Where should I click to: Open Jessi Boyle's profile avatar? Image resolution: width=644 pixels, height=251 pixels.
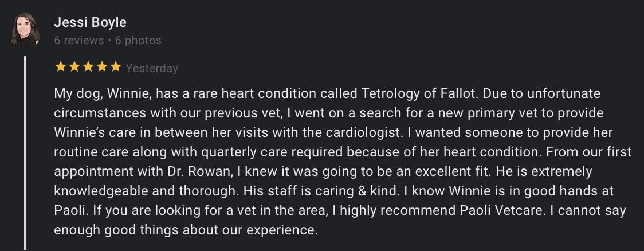[x=25, y=30]
